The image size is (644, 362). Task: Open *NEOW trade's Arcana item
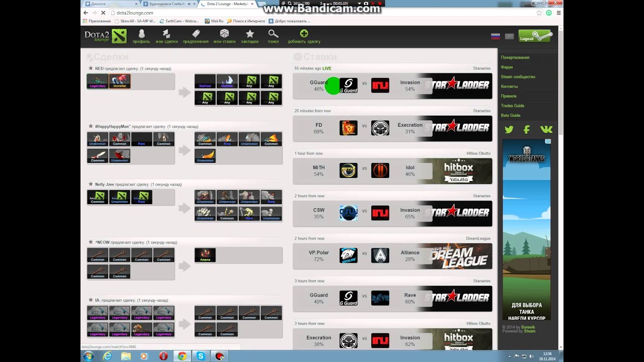point(205,255)
